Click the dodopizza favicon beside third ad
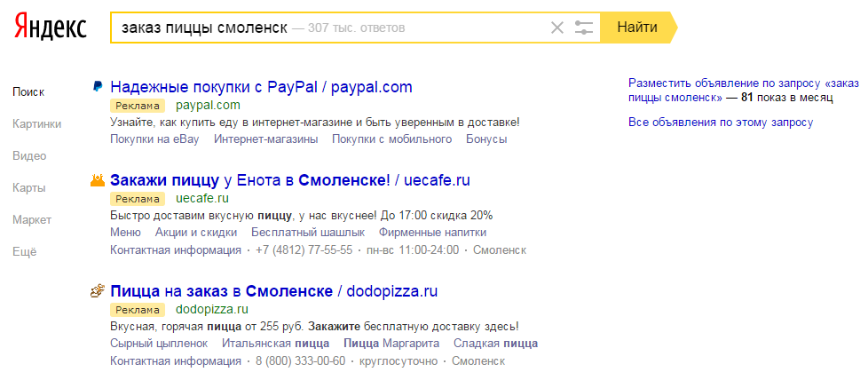 point(98,291)
